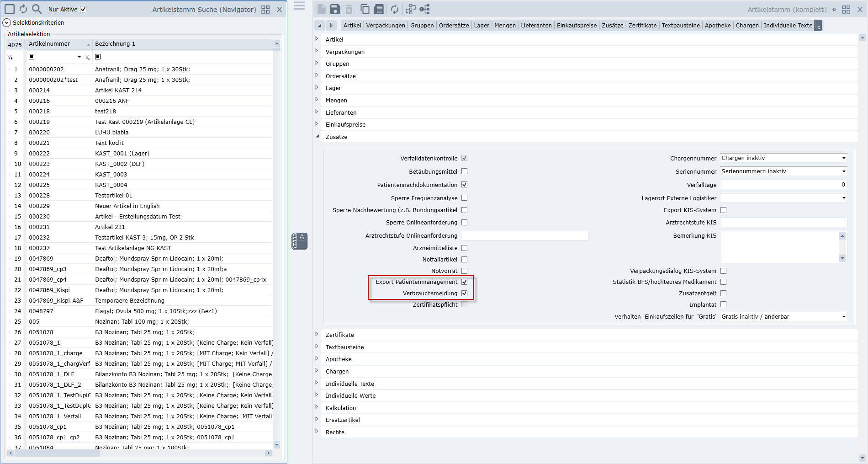This screenshot has width=868, height=464.
Task: Click the lined list document icon
Action: [379, 9]
